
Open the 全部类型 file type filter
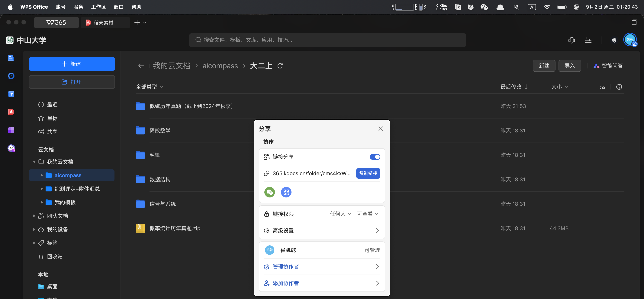pos(150,87)
